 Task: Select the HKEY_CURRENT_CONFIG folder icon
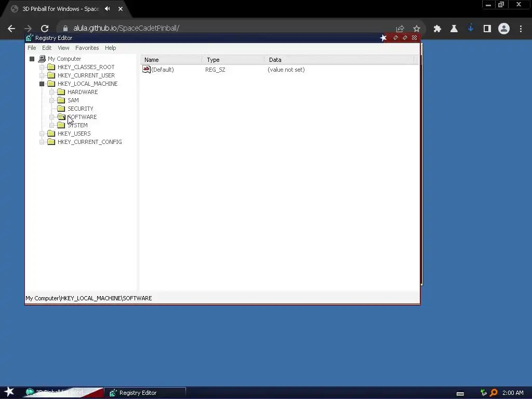(x=51, y=142)
